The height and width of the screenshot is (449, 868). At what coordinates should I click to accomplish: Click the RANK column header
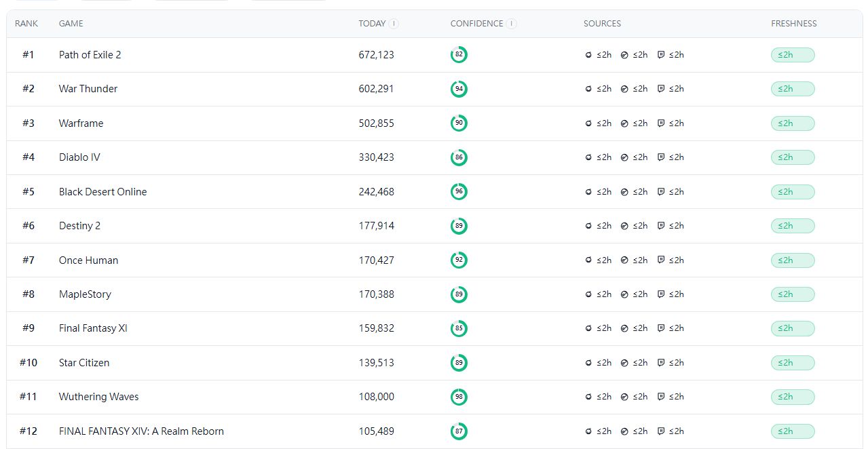26,24
